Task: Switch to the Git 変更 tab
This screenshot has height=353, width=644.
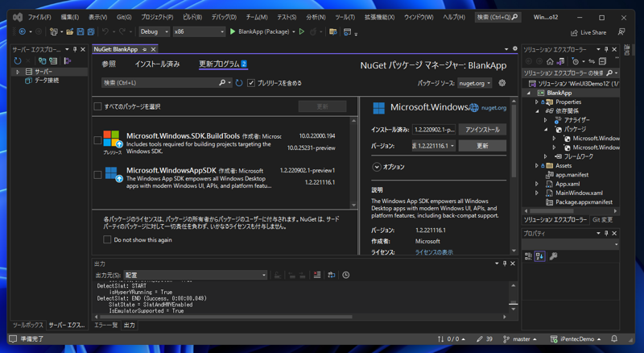Action: tap(602, 220)
